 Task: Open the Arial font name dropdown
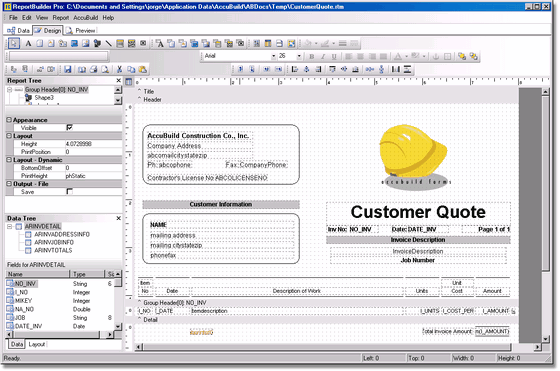click(273, 56)
